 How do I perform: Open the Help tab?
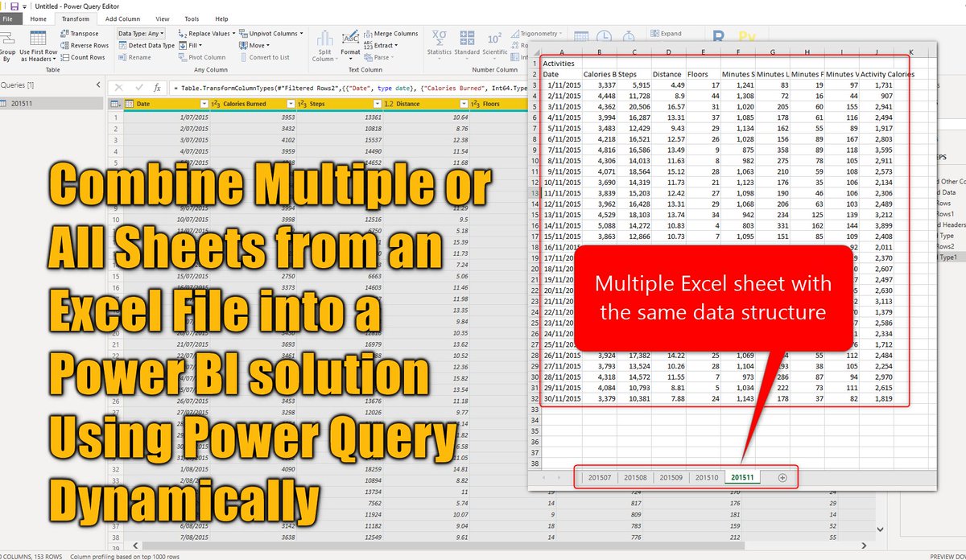221,19
